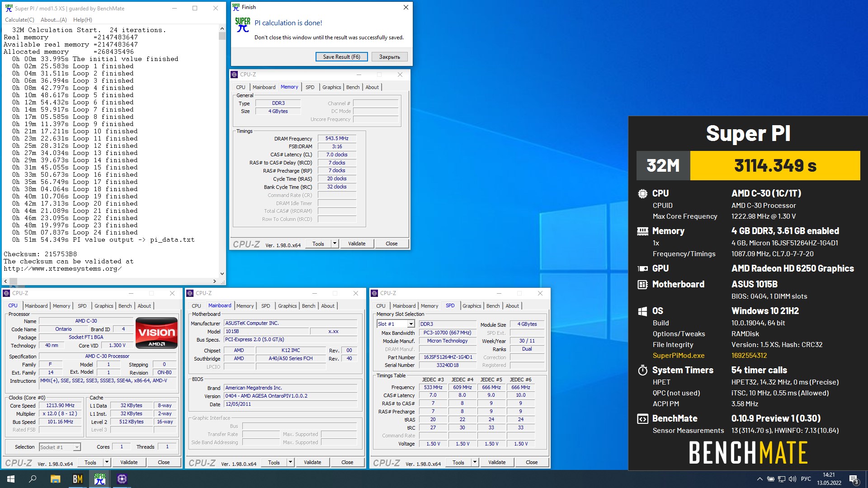Click CPU-Z title icon in SPD window

tap(374, 293)
